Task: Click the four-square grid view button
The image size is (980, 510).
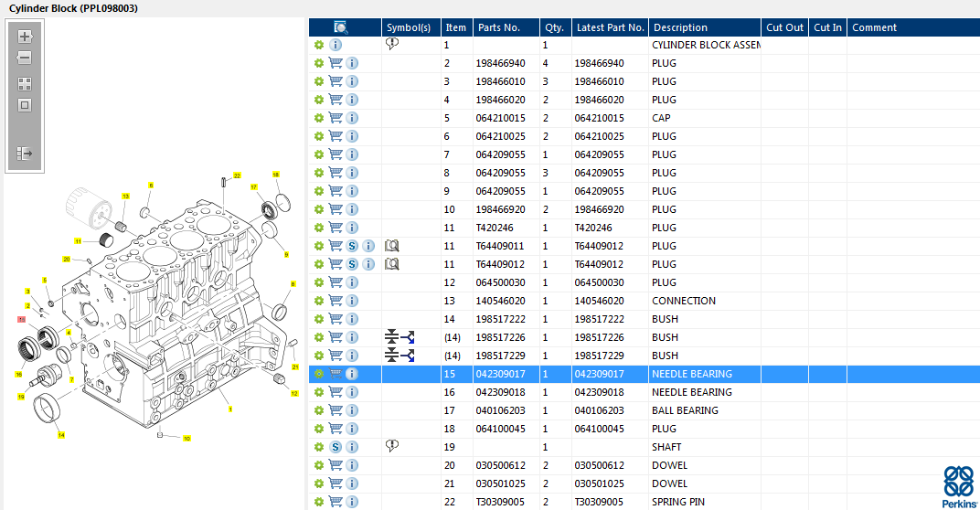Action: 25,84
